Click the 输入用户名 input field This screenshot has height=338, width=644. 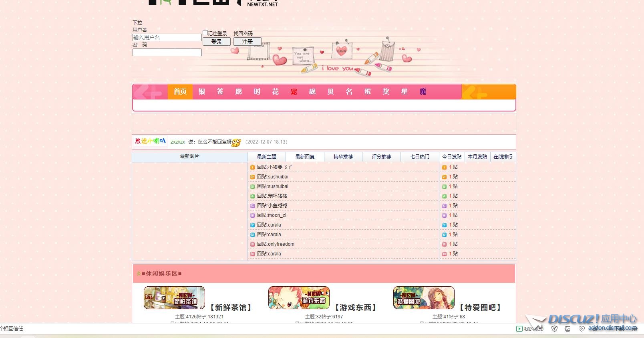click(167, 37)
